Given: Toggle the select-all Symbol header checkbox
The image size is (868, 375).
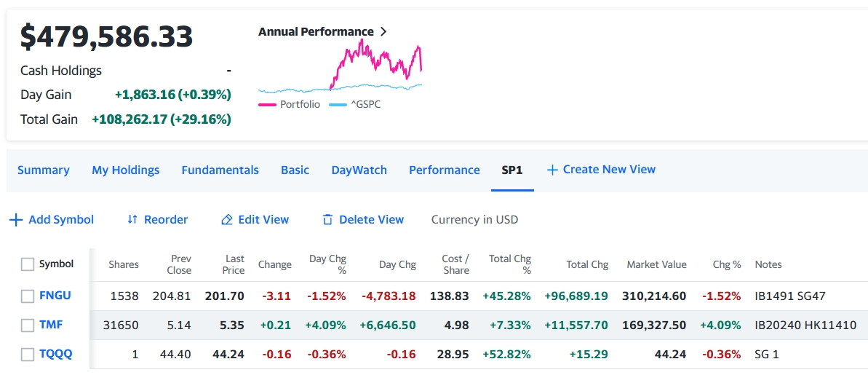Looking at the screenshot, I should pyautogui.click(x=28, y=264).
